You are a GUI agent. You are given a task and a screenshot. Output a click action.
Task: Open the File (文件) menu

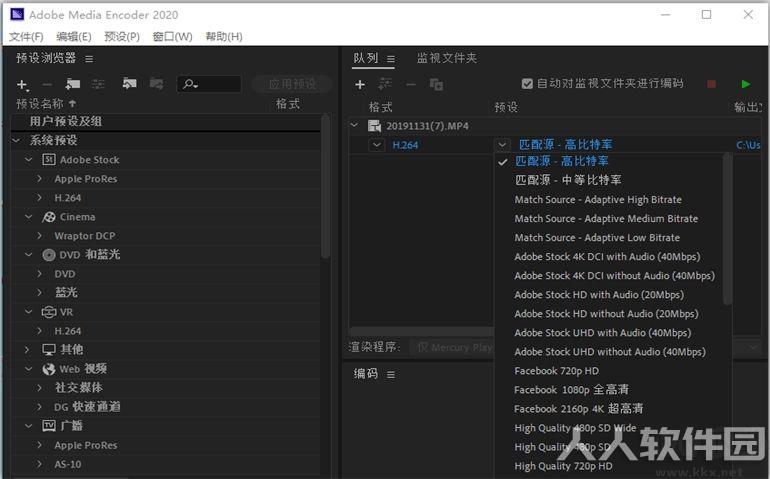[26, 36]
